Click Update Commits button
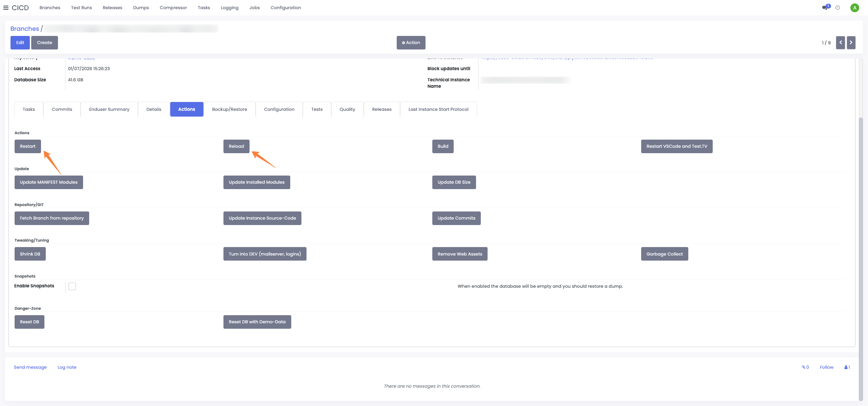The width and height of the screenshot is (868, 406). click(x=456, y=218)
